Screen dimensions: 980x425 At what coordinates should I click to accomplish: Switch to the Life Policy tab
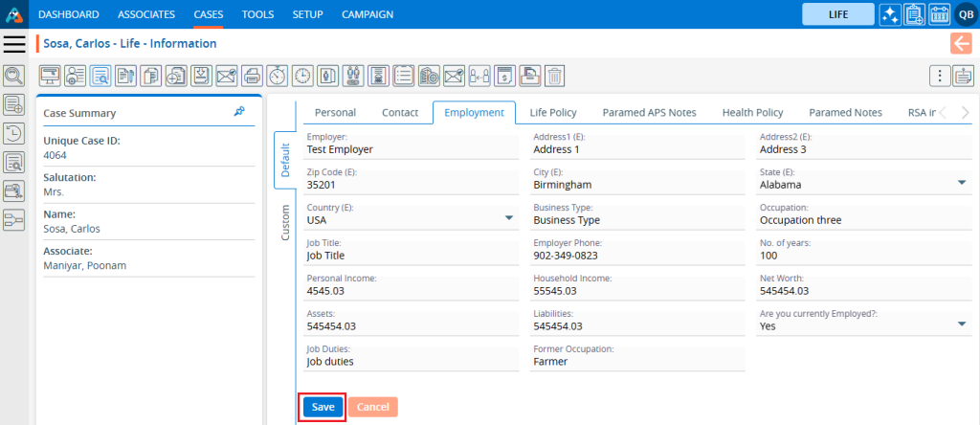point(553,113)
